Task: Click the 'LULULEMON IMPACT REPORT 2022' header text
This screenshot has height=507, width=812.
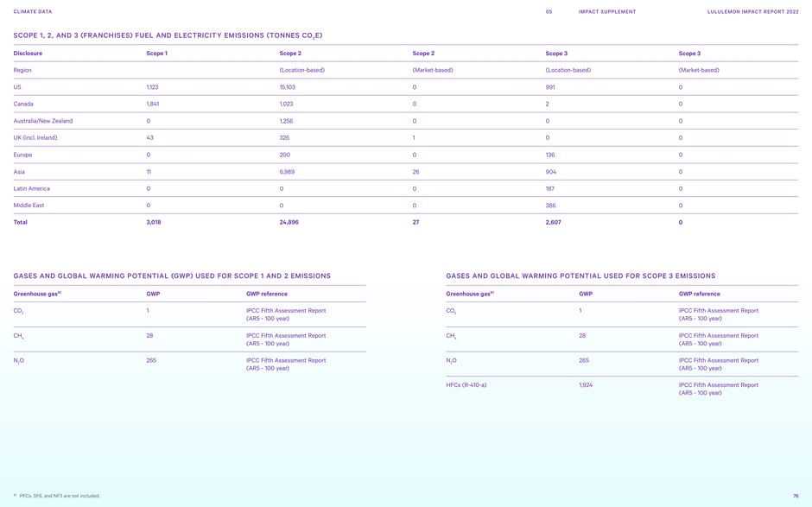Action: [753, 11]
